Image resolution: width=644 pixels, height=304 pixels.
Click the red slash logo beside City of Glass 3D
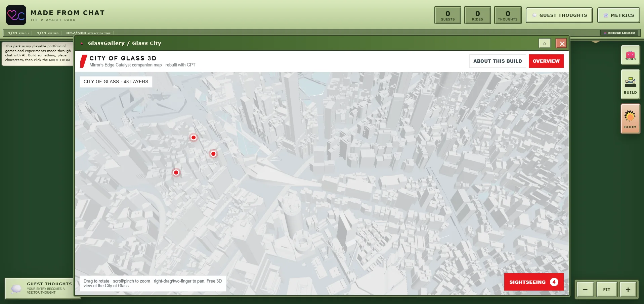pos(84,61)
